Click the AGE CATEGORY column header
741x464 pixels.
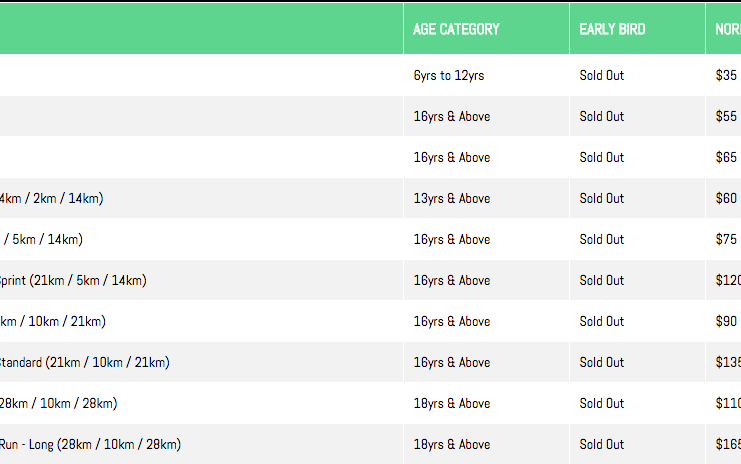pos(456,29)
